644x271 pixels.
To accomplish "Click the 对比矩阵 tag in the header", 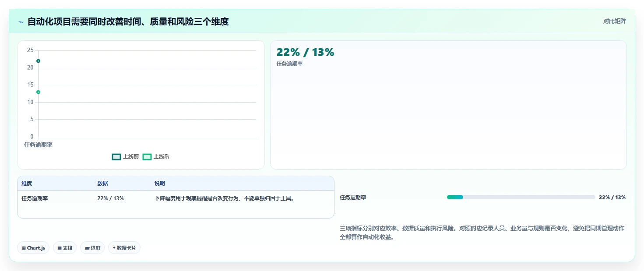I will pos(614,21).
